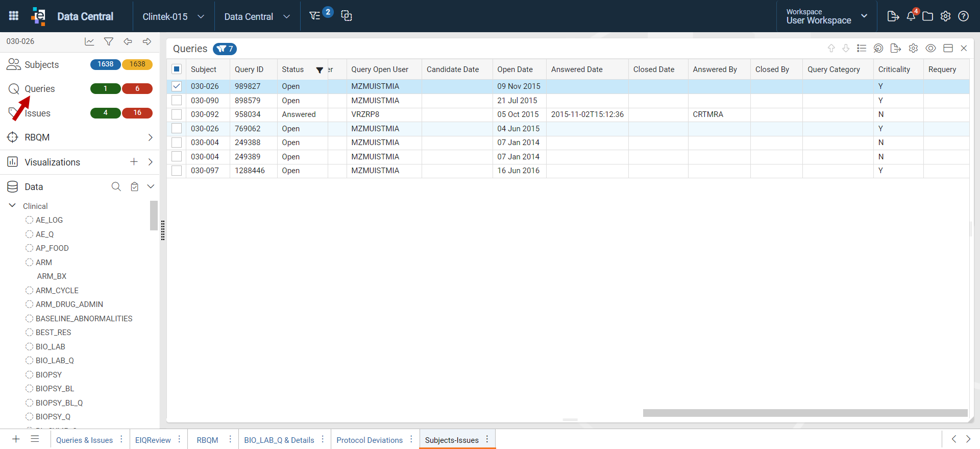Check the row for query 249389
Image resolution: width=980 pixels, height=449 pixels.
point(177,156)
